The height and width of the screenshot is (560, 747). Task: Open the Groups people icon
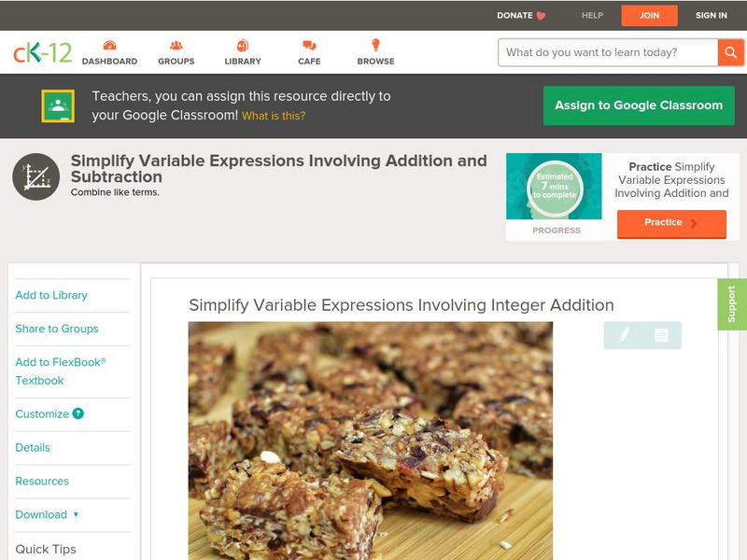(176, 45)
